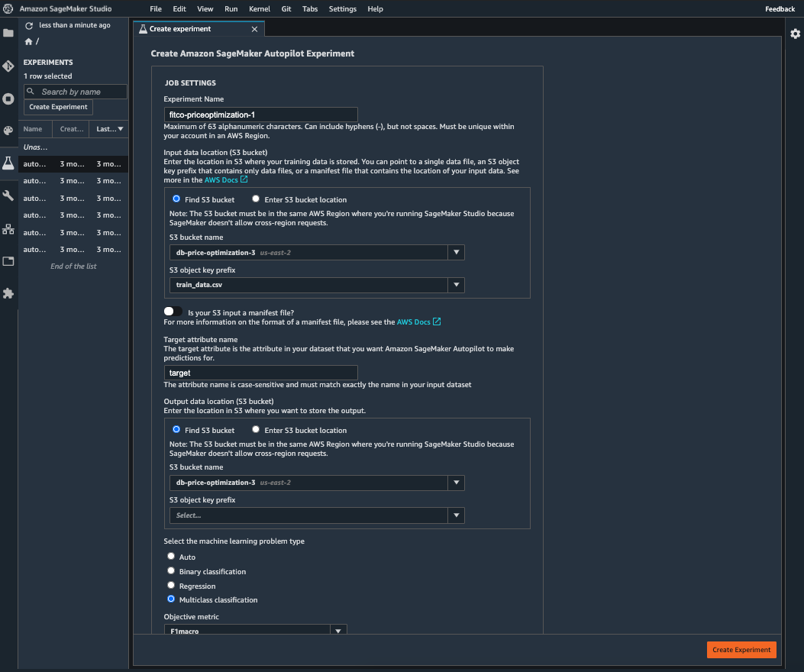Viewport: 804px width, 672px height.
Task: Open the Feedback link
Action: coord(780,8)
